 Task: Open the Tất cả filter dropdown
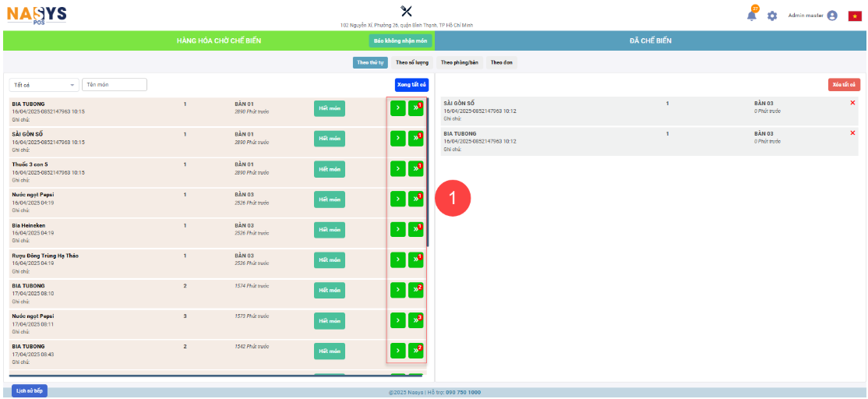44,85
